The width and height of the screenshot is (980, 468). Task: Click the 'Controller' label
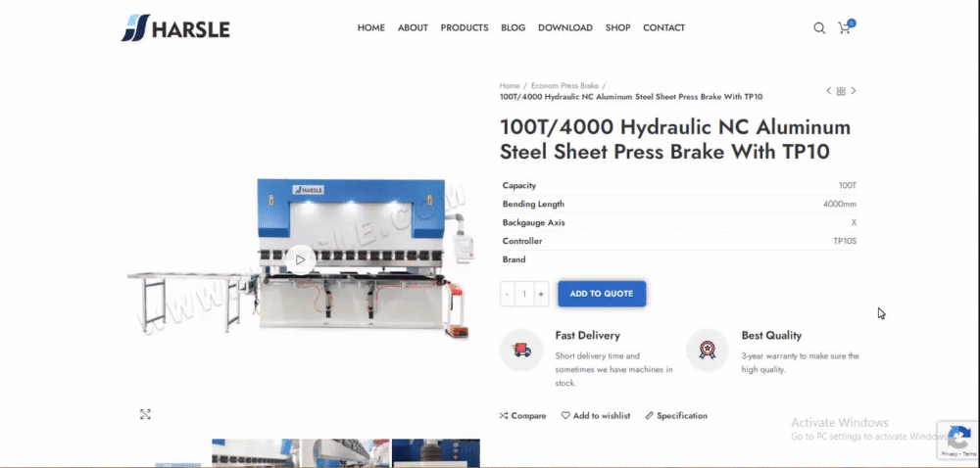coord(522,241)
